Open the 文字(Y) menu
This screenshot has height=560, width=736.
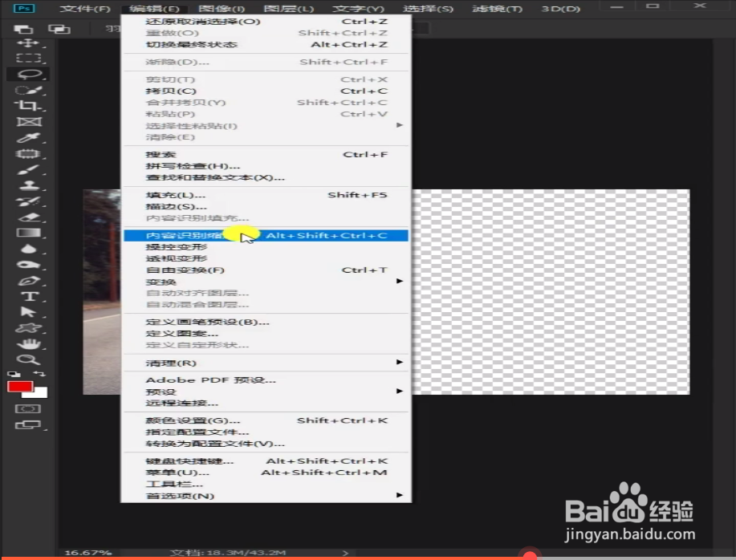pyautogui.click(x=358, y=9)
